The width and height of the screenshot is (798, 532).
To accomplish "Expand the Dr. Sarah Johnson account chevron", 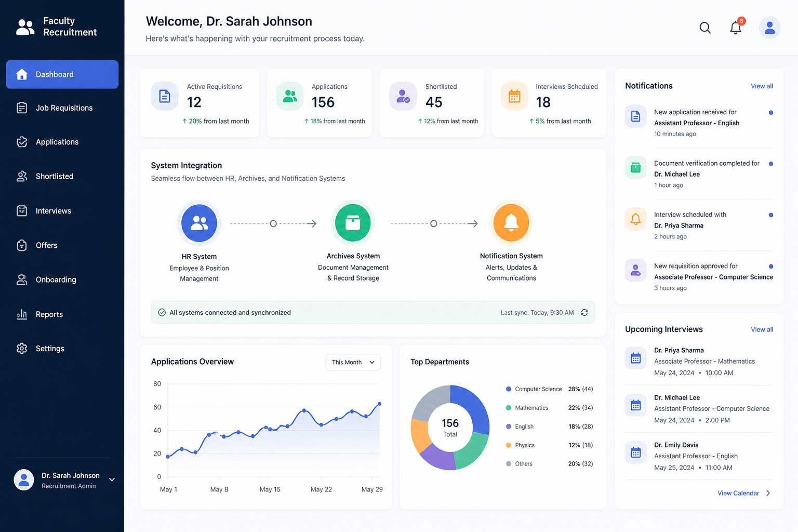I will (112, 480).
